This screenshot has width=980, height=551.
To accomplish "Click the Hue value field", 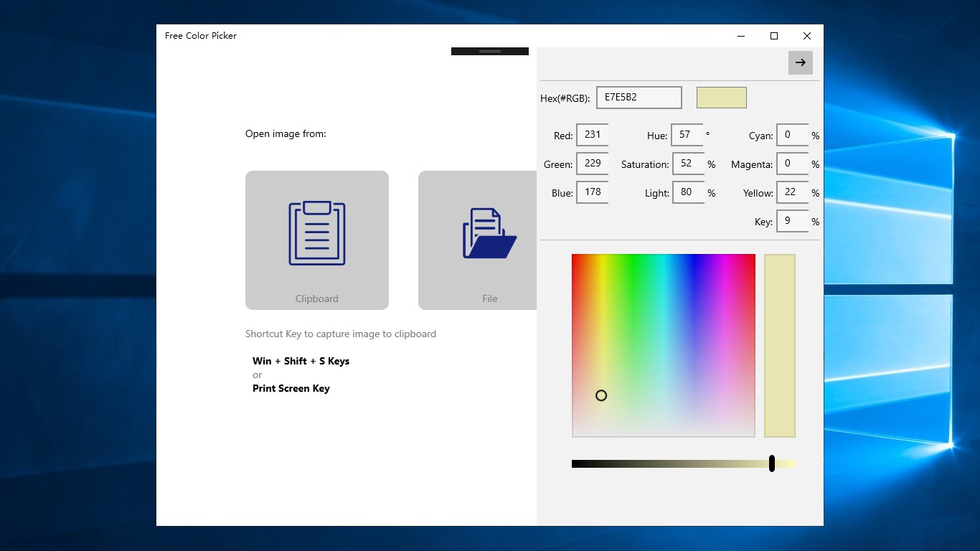I will pyautogui.click(x=687, y=135).
